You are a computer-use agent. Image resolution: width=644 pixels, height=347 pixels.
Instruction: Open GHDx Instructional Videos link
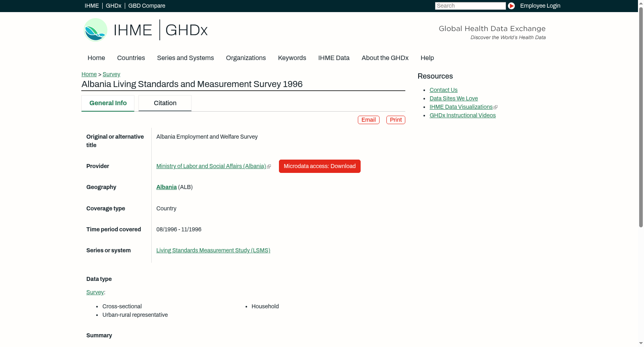462,115
